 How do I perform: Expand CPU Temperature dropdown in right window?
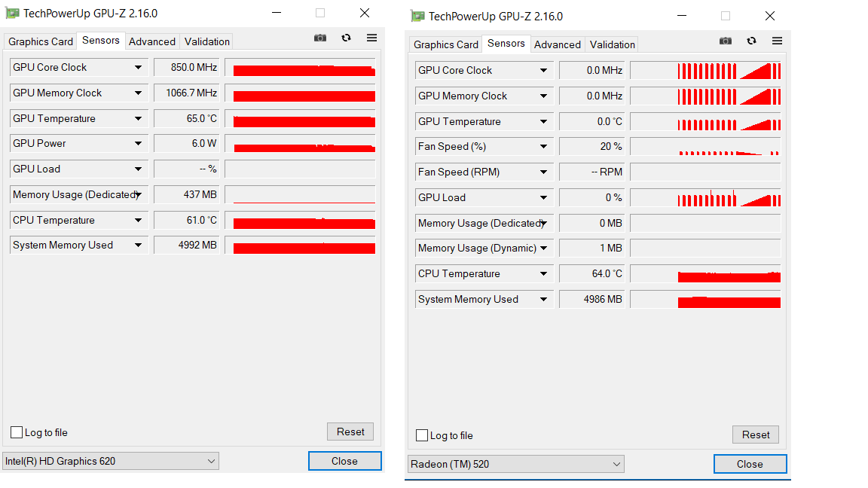[x=543, y=274]
